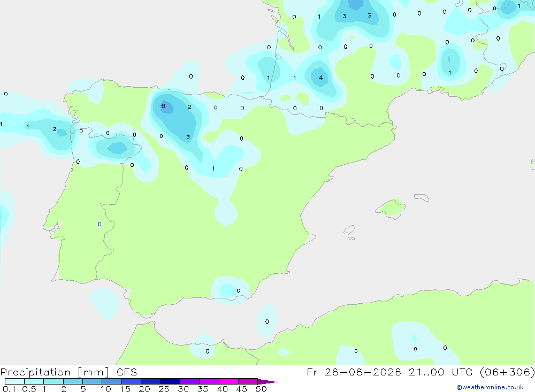Click the legend label '20'
Screen dimensions: 535x392
click(x=144, y=389)
